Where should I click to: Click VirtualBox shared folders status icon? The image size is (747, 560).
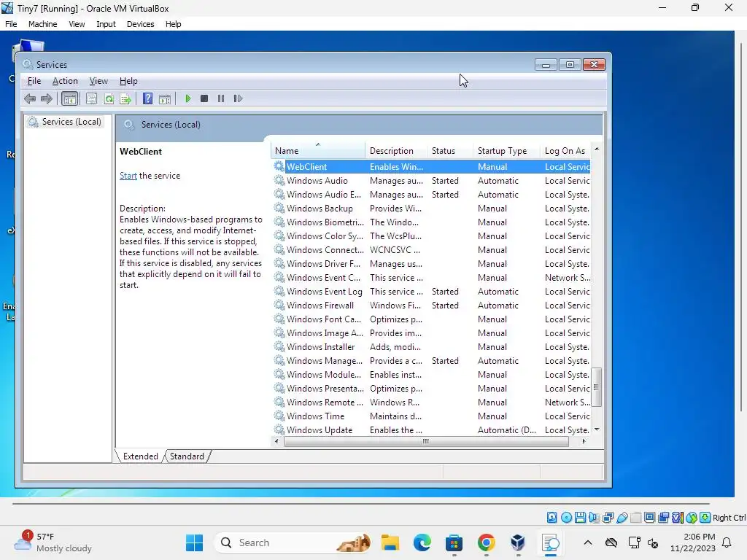coord(635,518)
